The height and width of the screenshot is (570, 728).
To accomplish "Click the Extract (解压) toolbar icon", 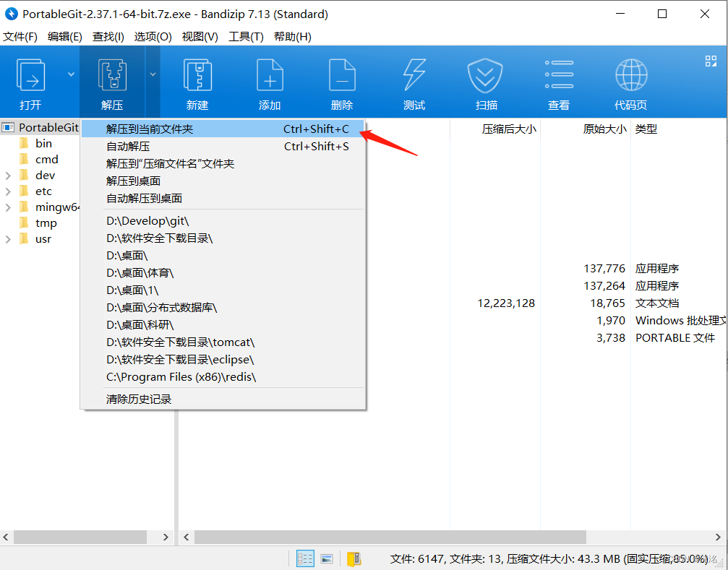I will point(112,75).
